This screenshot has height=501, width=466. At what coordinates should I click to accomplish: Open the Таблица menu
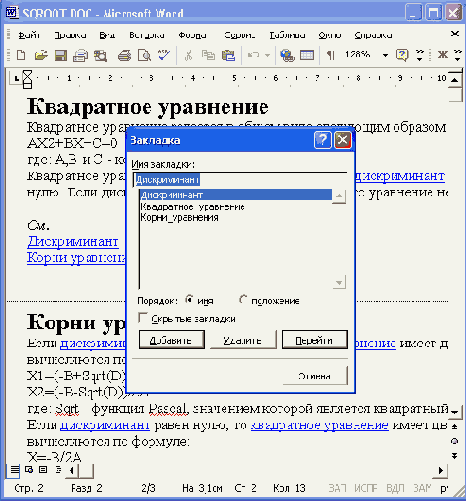tap(287, 35)
